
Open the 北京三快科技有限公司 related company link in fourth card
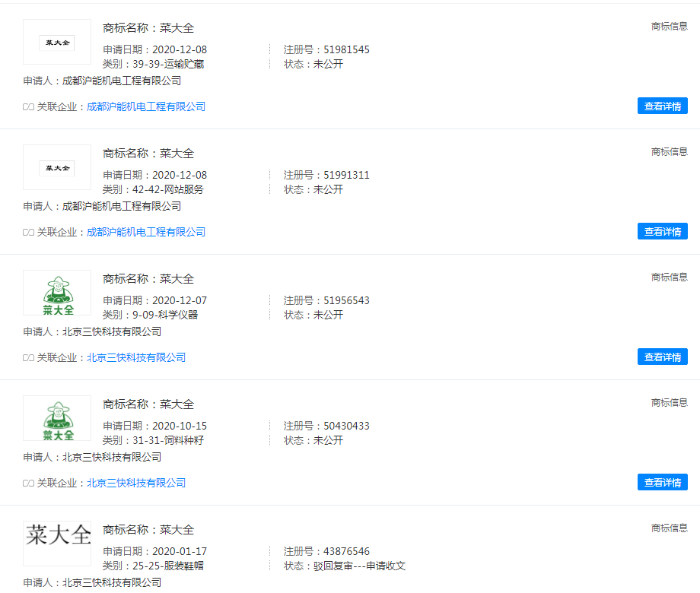(x=137, y=482)
